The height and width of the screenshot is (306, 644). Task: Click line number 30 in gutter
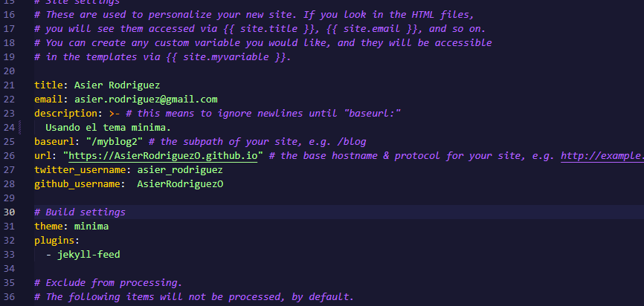click(x=10, y=212)
